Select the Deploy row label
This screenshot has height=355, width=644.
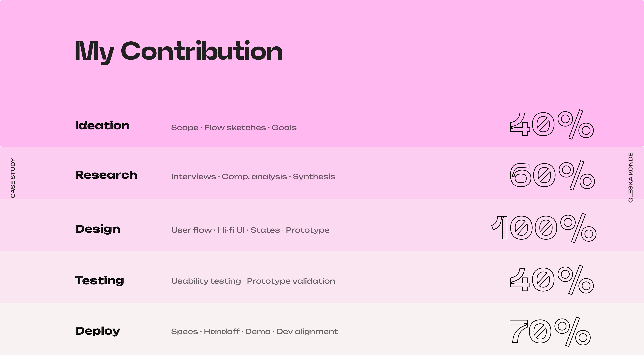pos(97,331)
